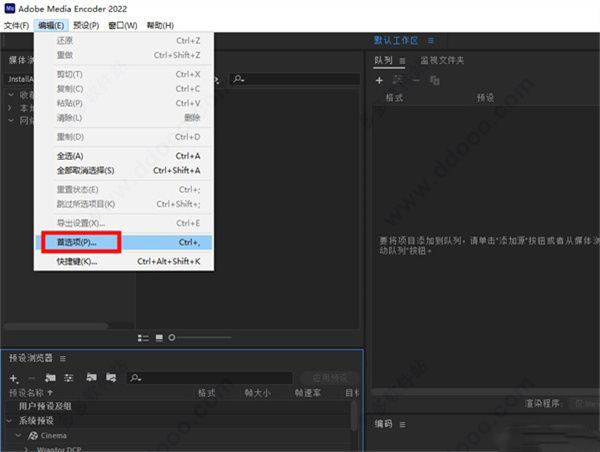This screenshot has height=452, width=600.
Task: Select the 默认工作区 workspace tab
Action: (396, 40)
